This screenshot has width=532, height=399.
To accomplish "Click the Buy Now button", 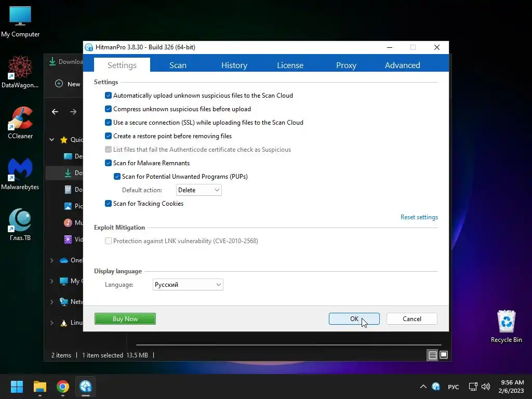I will pos(125,318).
